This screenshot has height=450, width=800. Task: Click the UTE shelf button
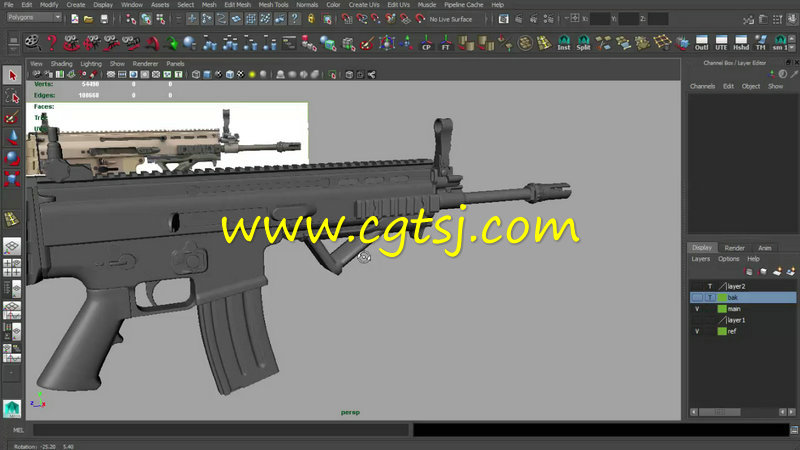point(721,43)
